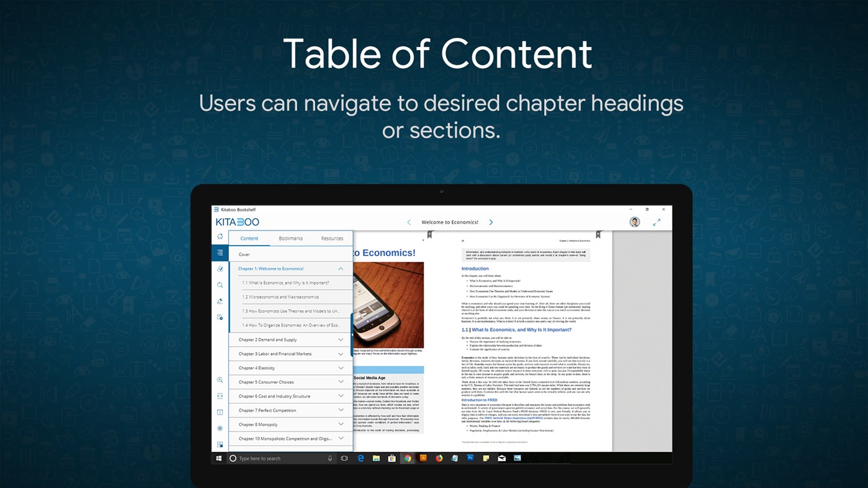
Task: Collapse Chapter 1: Welcome to Economics!
Action: pos(340,268)
